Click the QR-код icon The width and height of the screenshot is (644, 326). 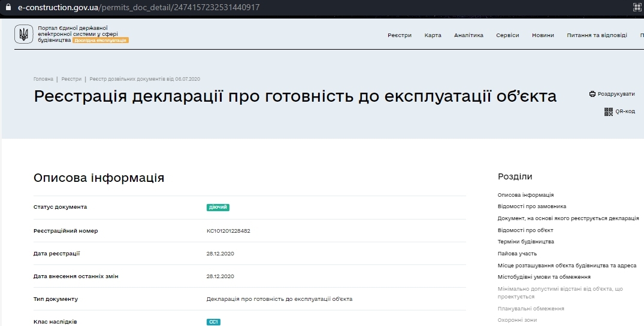click(608, 111)
